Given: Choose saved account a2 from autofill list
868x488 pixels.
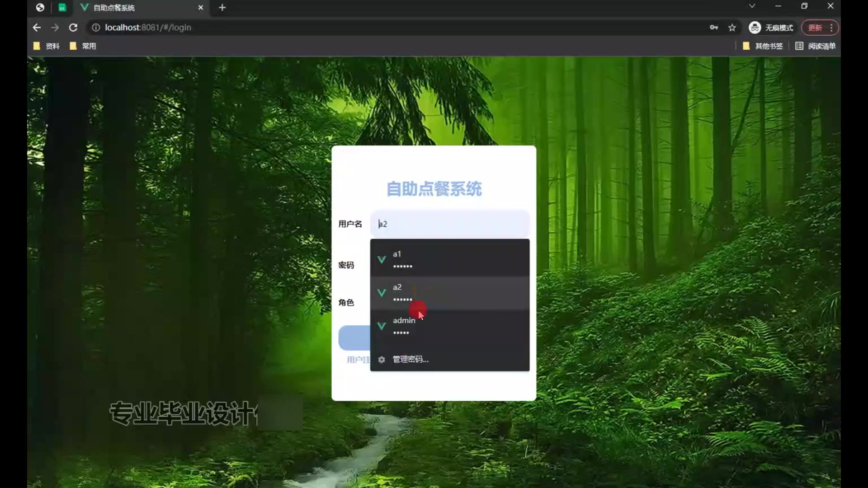Looking at the screenshot, I should point(449,292).
